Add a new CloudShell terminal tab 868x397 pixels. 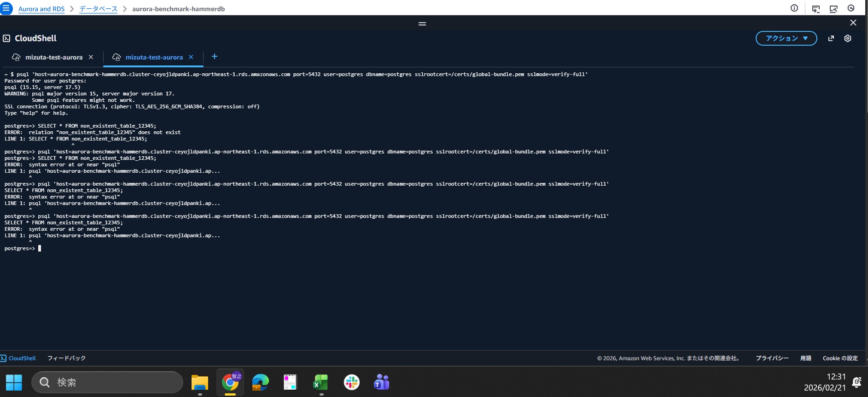click(215, 57)
